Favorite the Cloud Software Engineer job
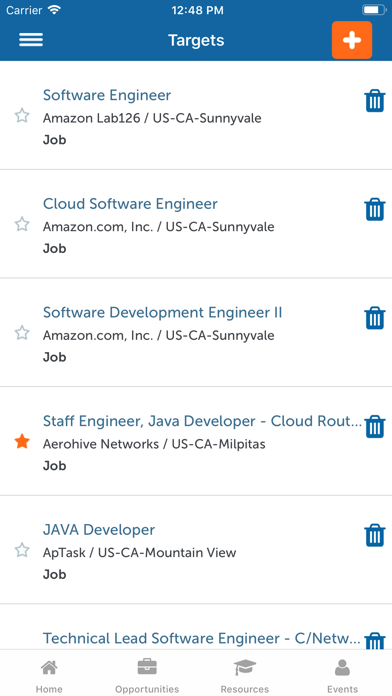The image size is (392, 696). (22, 224)
